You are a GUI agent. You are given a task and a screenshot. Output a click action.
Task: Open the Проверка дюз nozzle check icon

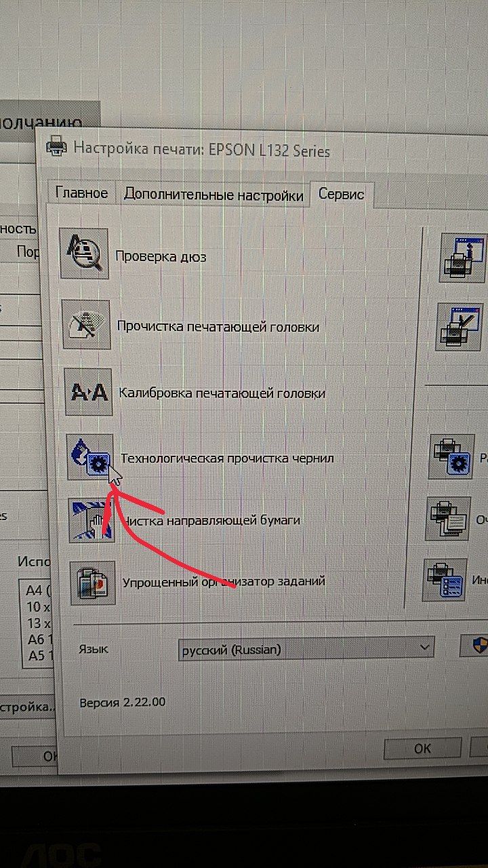click(84, 254)
